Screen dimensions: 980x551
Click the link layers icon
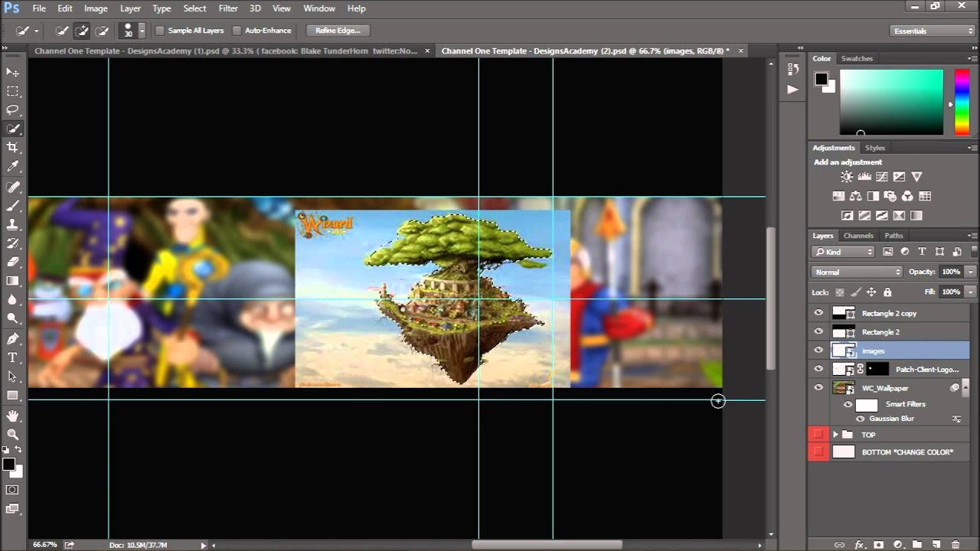click(x=839, y=545)
